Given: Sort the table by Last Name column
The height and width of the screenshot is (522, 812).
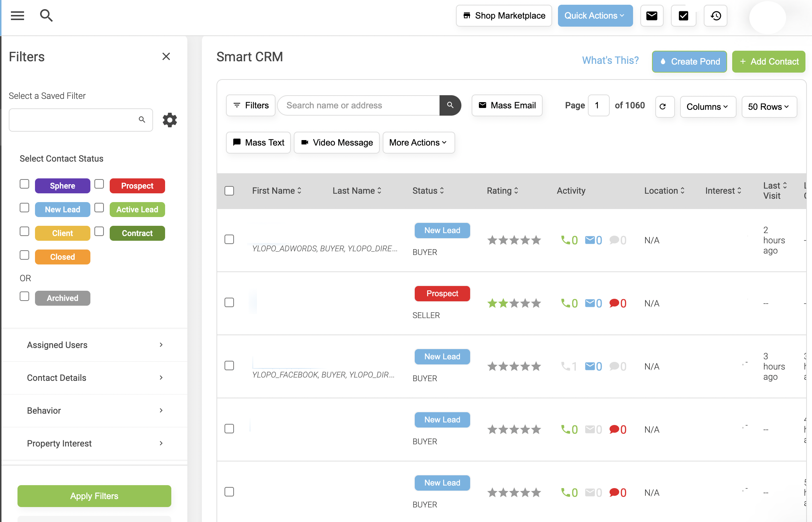Looking at the screenshot, I should (357, 191).
